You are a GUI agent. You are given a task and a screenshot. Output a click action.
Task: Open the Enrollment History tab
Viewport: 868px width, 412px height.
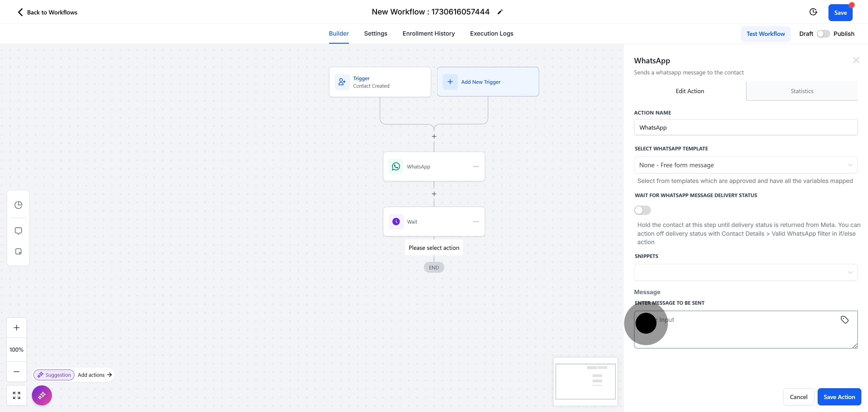(428, 33)
